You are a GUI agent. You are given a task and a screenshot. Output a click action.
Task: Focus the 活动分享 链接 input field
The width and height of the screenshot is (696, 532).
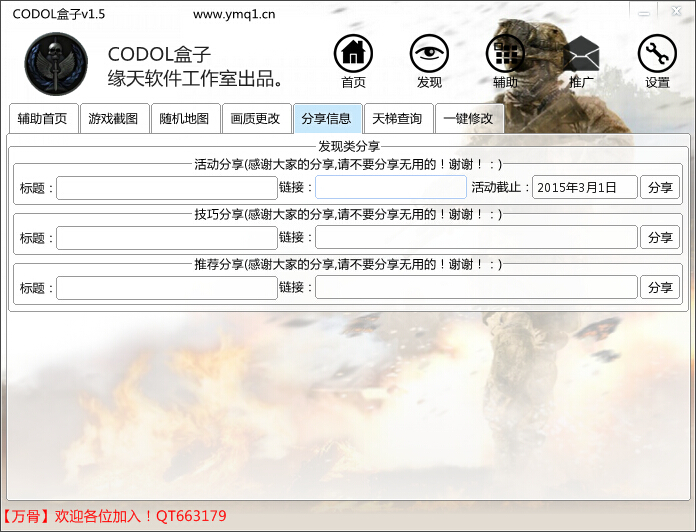tap(390, 187)
